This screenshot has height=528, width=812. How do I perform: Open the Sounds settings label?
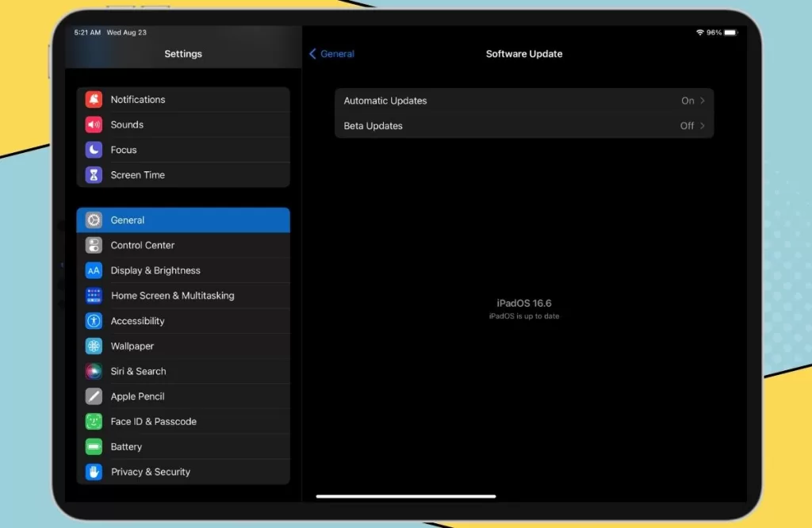(x=127, y=124)
